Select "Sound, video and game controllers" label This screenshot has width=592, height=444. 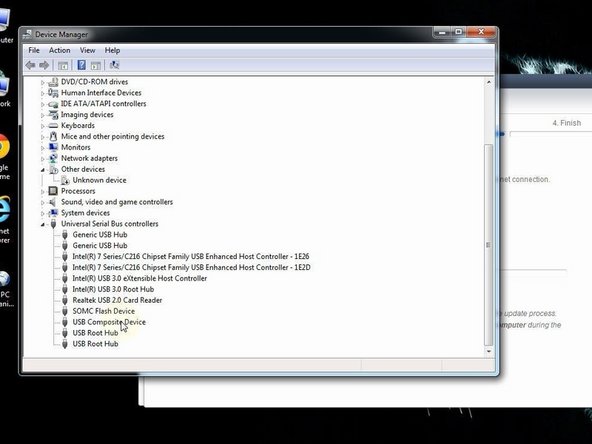click(117, 202)
